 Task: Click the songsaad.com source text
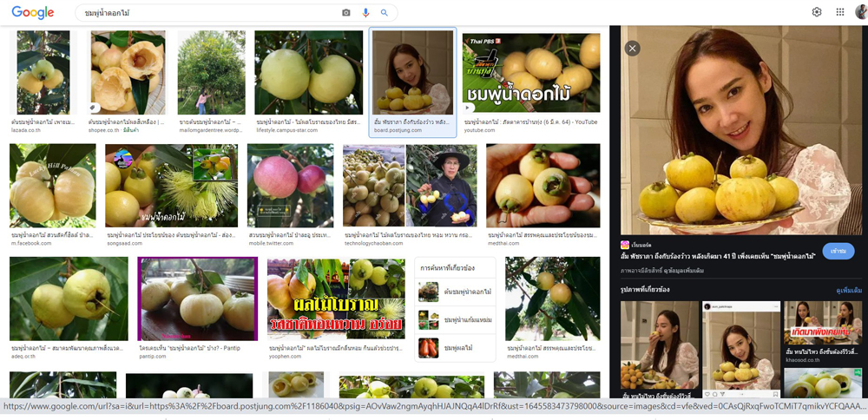[124, 243]
